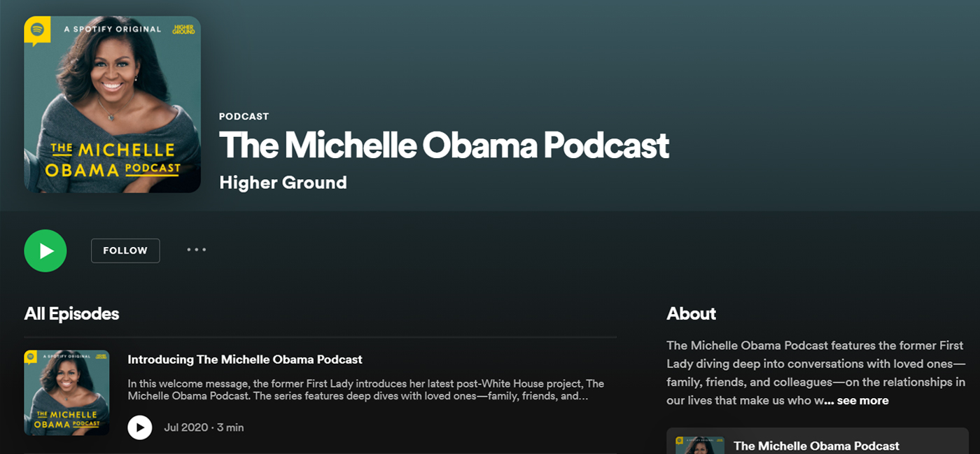
Task: Click the All Episodes heading
Action: (71, 313)
